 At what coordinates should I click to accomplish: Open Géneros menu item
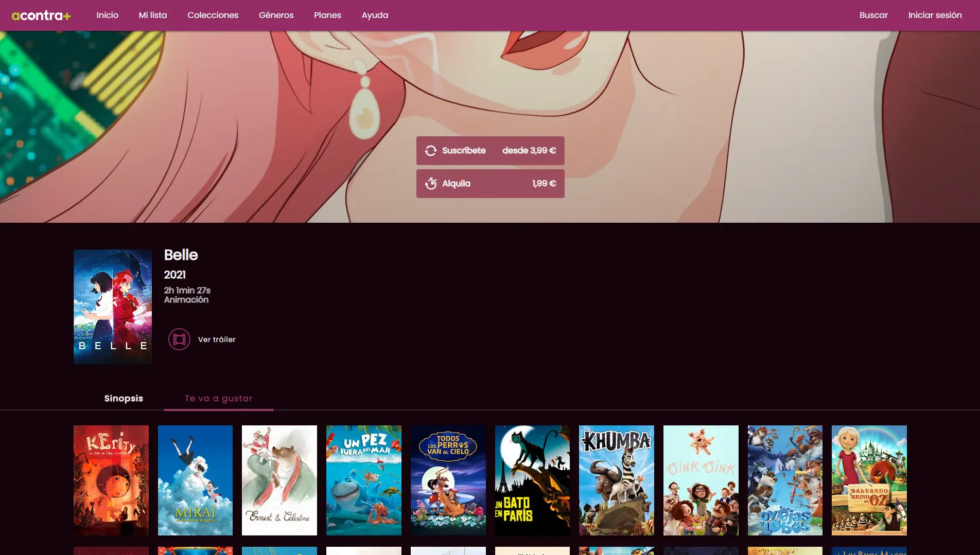tap(276, 15)
